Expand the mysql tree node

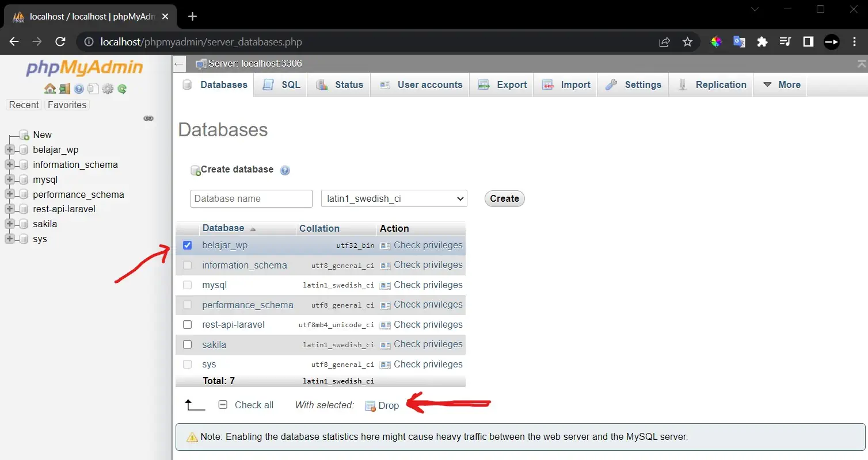(x=9, y=180)
